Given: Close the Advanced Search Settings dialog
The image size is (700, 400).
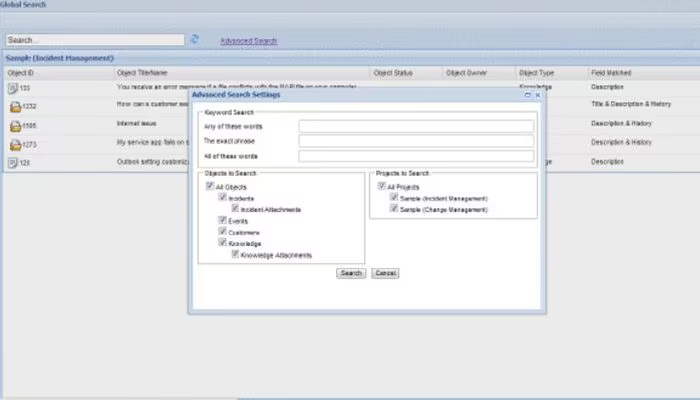Looking at the screenshot, I should (x=538, y=95).
